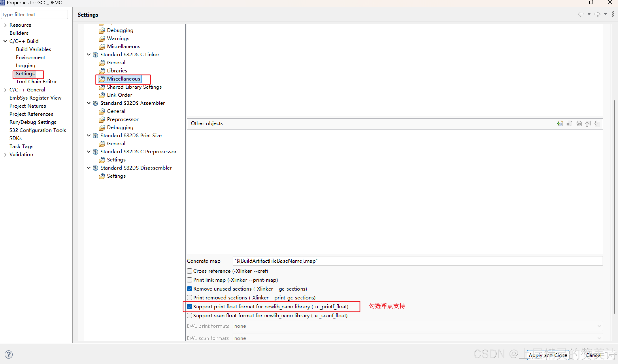This screenshot has width=618, height=364.
Task: Enable Cross reference (-Xlinker --cref) option
Action: pyautogui.click(x=189, y=271)
